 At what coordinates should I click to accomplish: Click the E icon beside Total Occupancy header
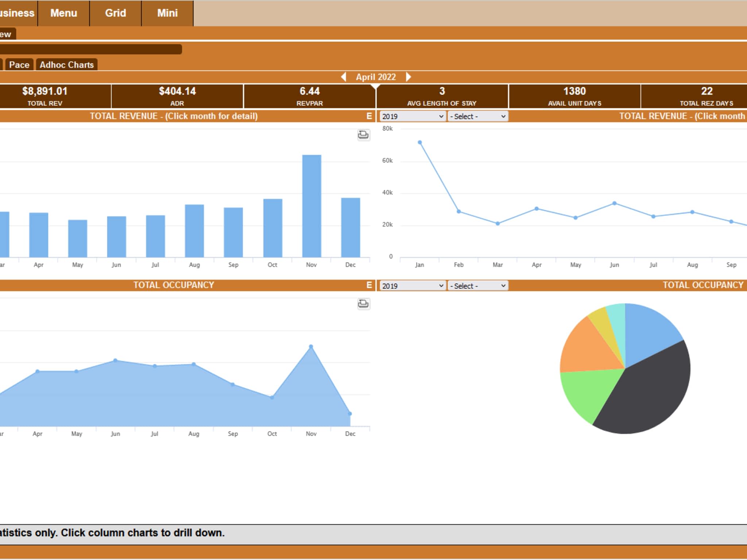pyautogui.click(x=369, y=285)
